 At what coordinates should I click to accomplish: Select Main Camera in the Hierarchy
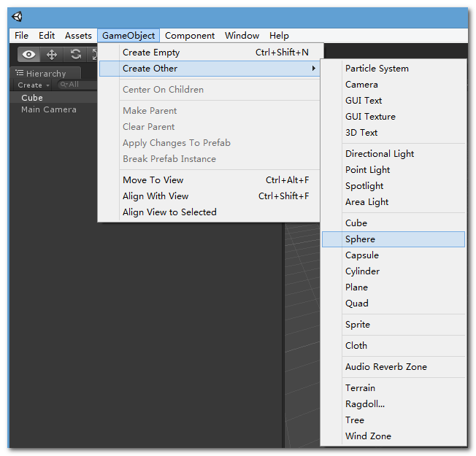coord(54,109)
